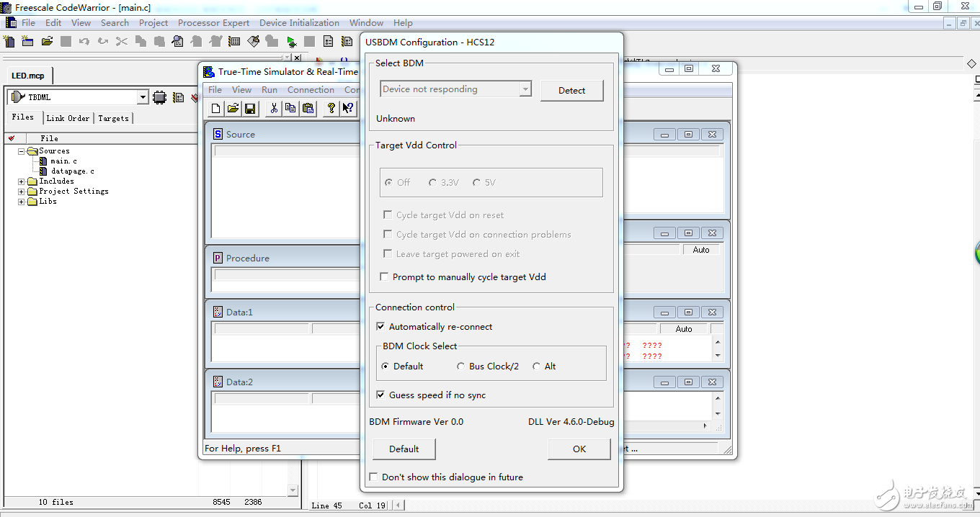Uncheck Automatically re-connect

coord(381,326)
